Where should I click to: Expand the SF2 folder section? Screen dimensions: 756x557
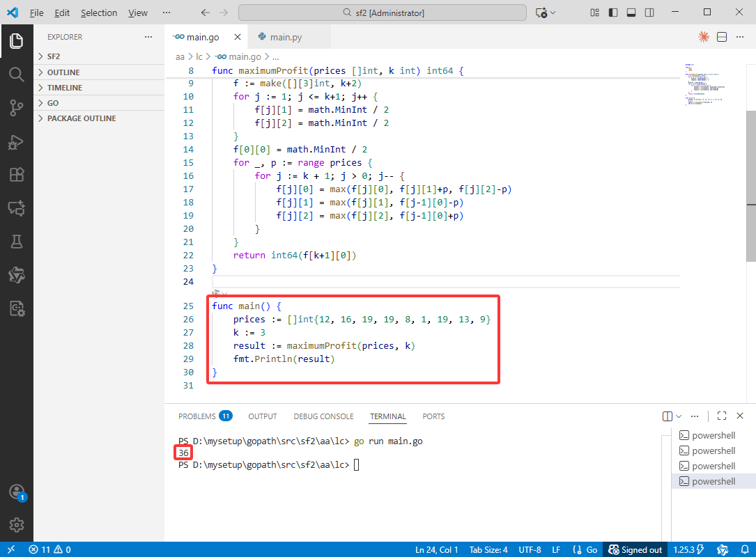[x=99, y=56]
